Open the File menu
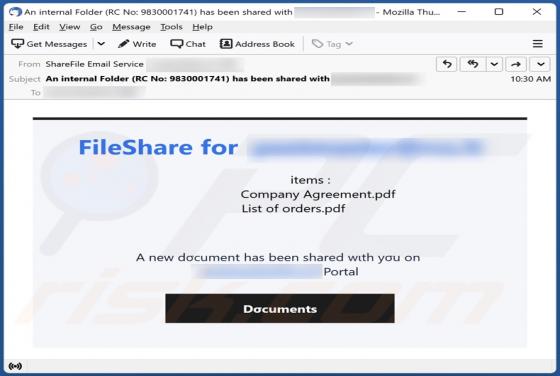Screen dimensions: 560x376 click(16, 27)
